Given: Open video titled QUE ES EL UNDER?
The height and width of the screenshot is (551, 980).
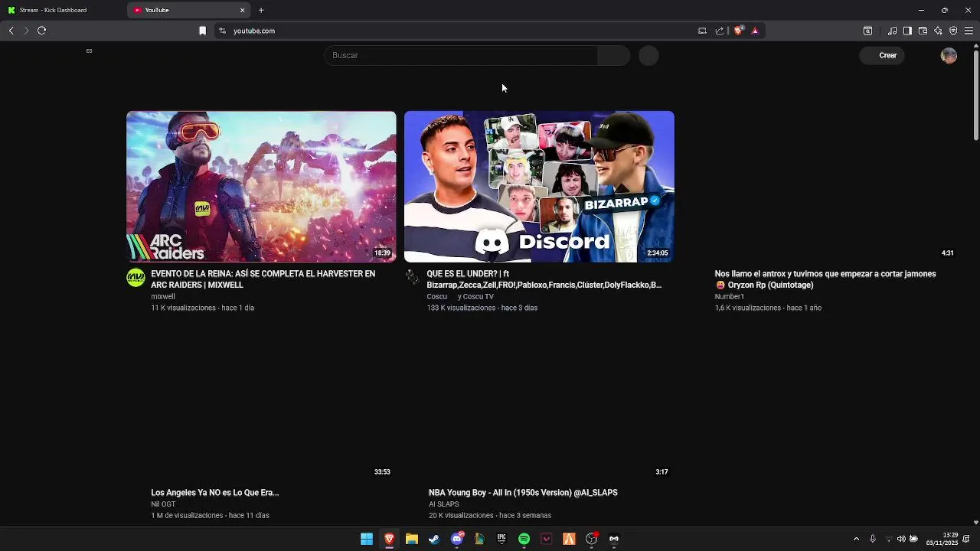Looking at the screenshot, I should click(x=544, y=279).
